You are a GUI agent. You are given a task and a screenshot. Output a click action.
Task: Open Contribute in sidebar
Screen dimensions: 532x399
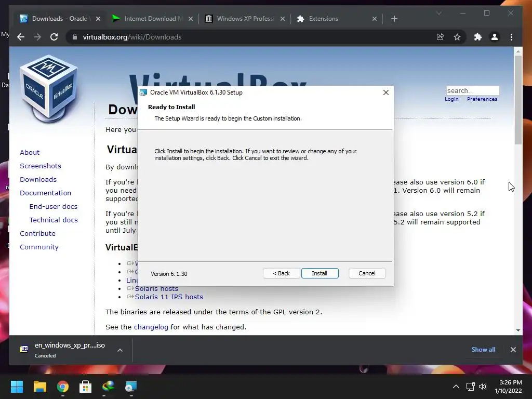pos(37,234)
